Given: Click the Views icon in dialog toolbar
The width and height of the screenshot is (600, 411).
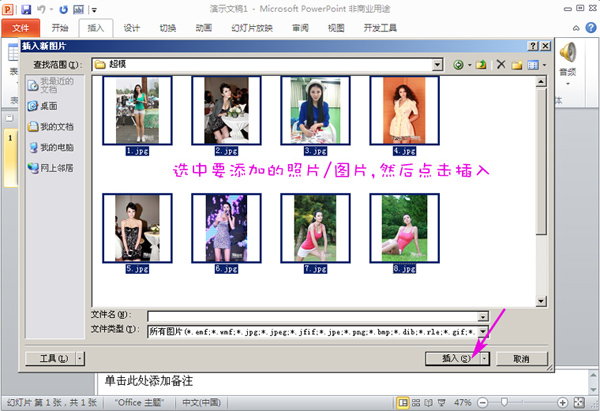Looking at the screenshot, I should pyautogui.click(x=533, y=65).
